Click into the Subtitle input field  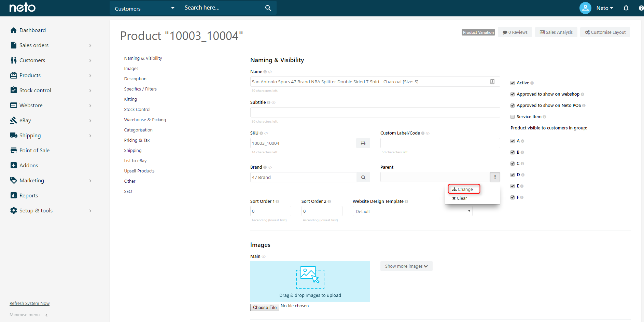[375, 112]
